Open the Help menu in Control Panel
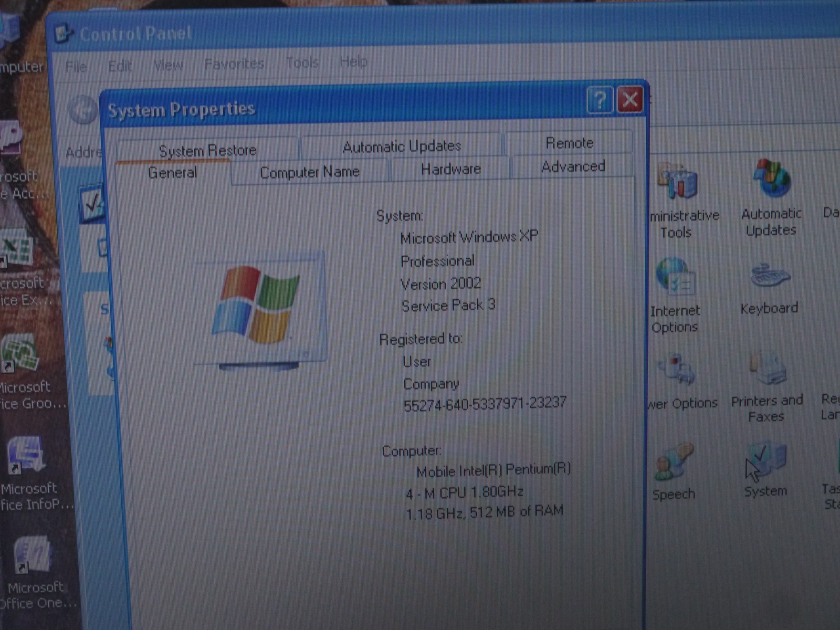The height and width of the screenshot is (630, 840). point(353,61)
